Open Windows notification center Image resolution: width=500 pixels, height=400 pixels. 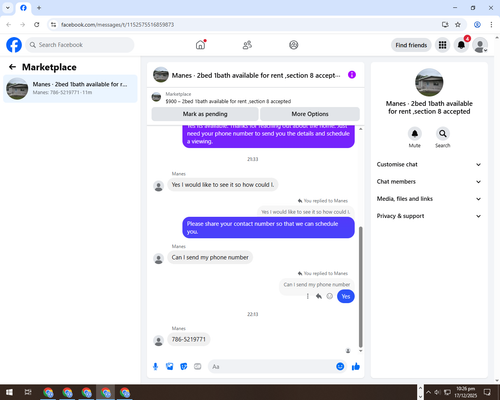(487, 392)
